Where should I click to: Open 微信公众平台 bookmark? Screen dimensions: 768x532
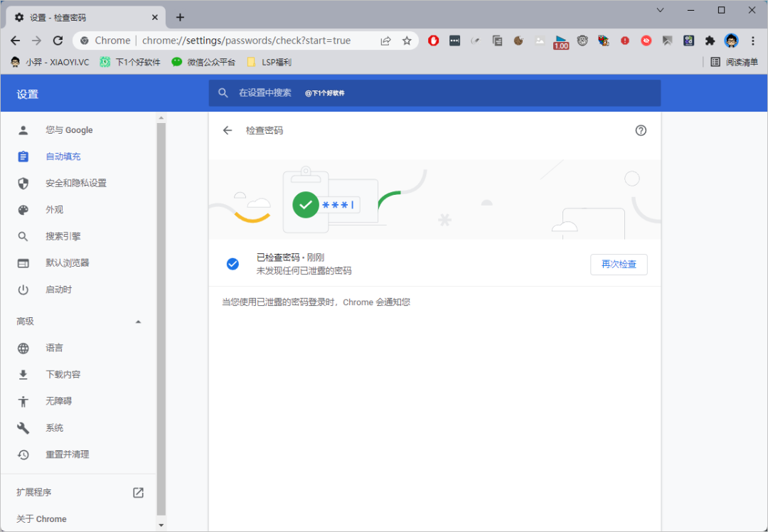[x=204, y=62]
